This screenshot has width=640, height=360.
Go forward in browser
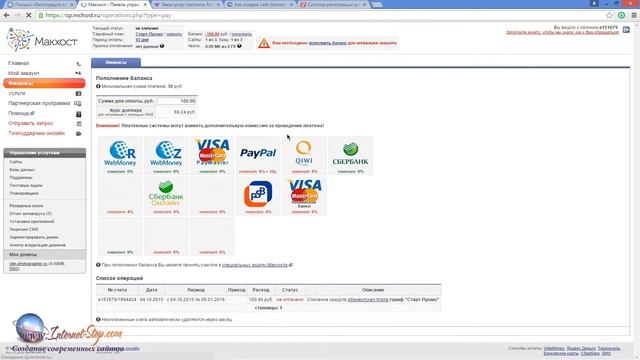(x=18, y=15)
